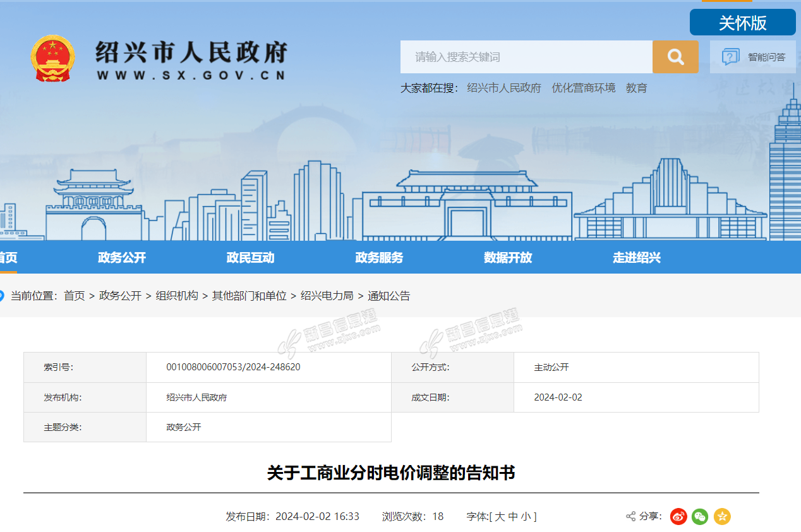Click 通知公告 breadcrumb link
801x532 pixels.
pyautogui.click(x=388, y=296)
